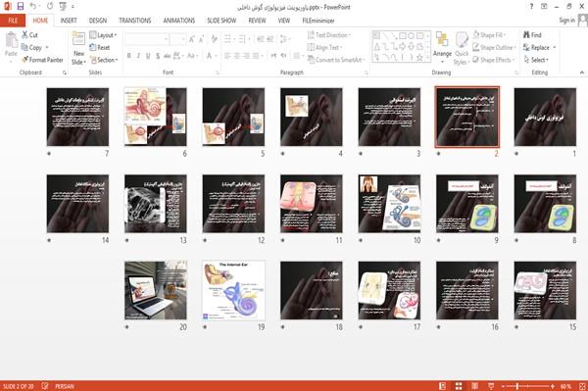
Task: Toggle Underline formatting
Action: coord(148,56)
